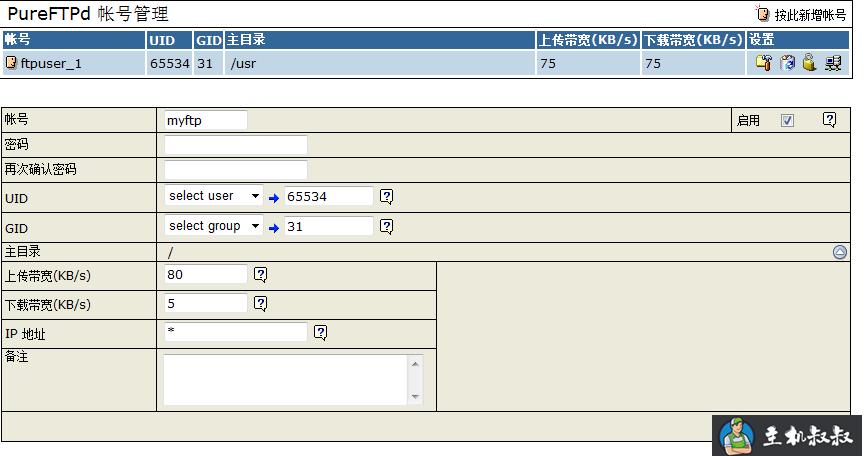Screen dimensions: 867x456
Task: Click the account icon beside ftpuser_1
Action: 11,62
